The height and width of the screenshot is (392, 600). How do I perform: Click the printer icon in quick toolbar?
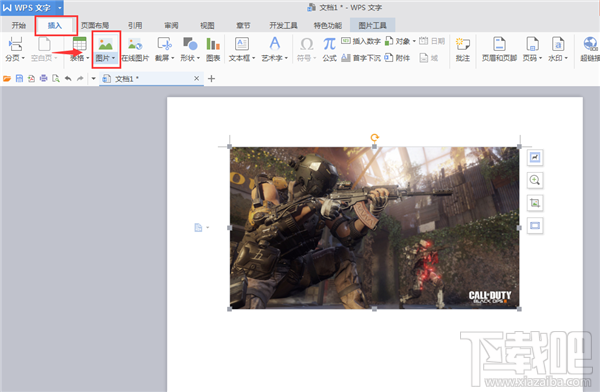pos(44,78)
